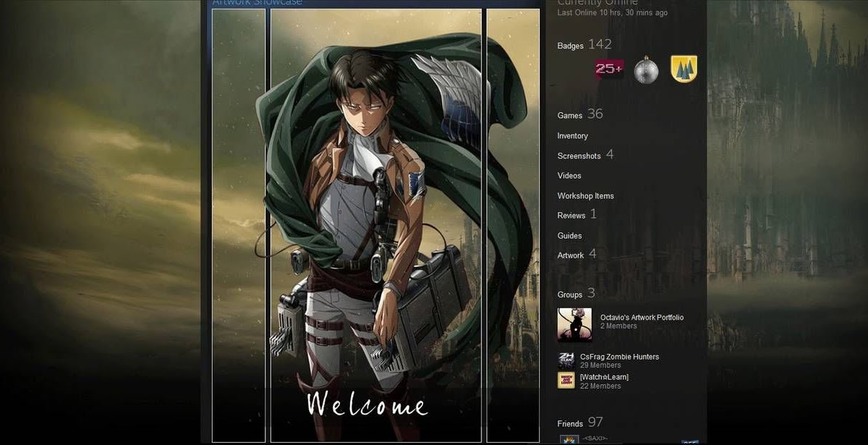Open the narrow right showcase artwork strip
The image size is (868, 445).
pos(513,225)
